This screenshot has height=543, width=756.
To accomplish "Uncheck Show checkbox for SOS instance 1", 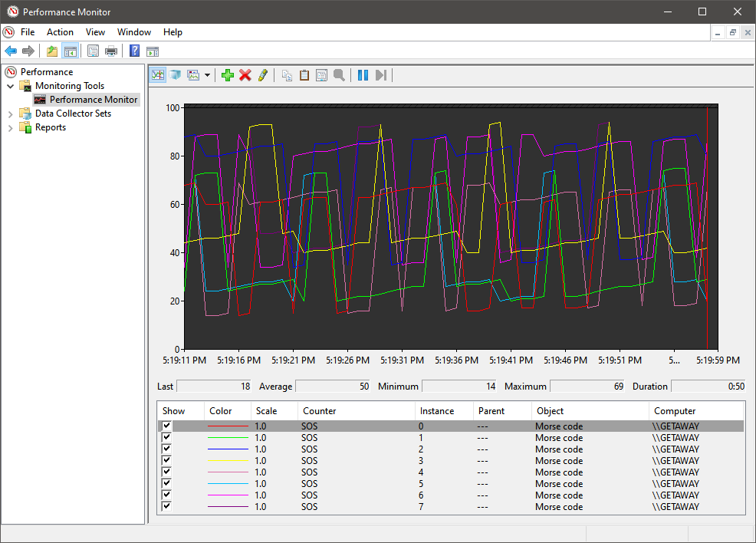I will coord(166,437).
